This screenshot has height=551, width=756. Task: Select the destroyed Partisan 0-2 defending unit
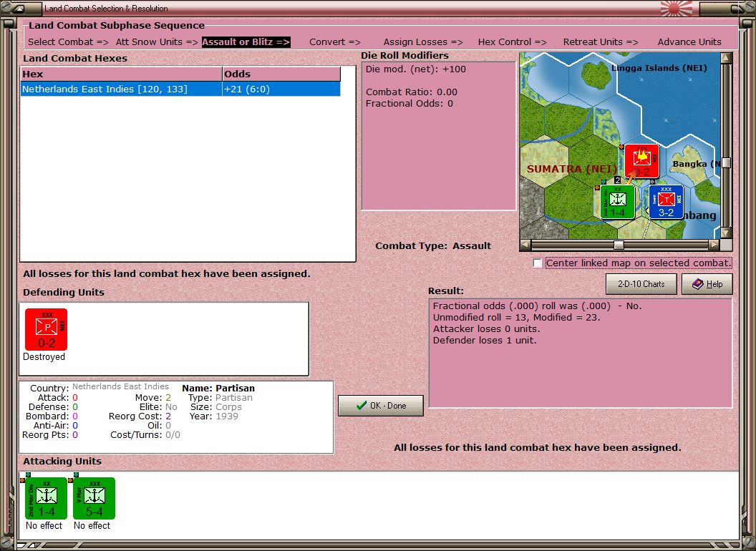(x=47, y=330)
